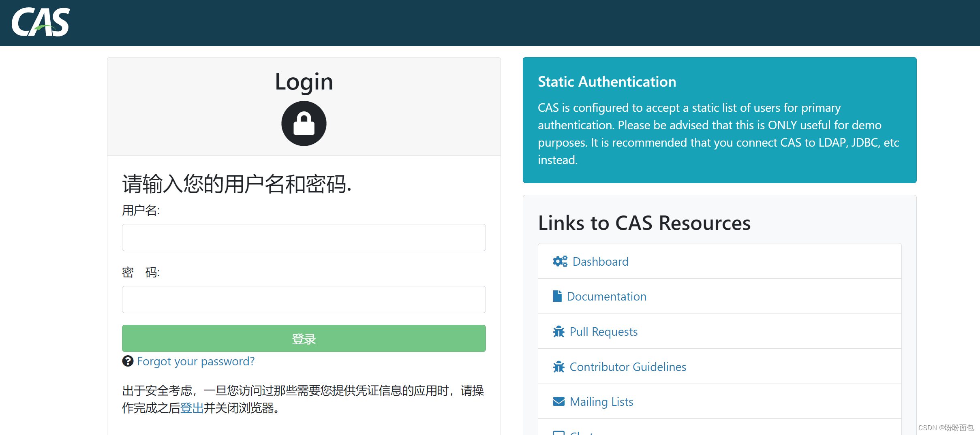The width and height of the screenshot is (980, 435).
Task: Click the lock icon under Login
Action: (x=304, y=124)
